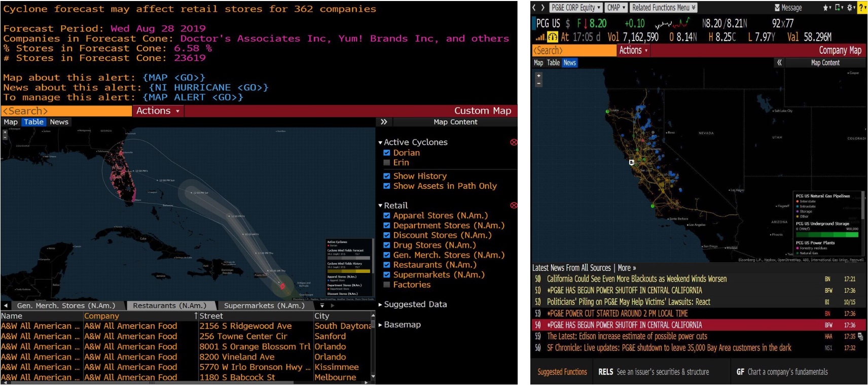Switch to Map tab in Custom Map window
The image size is (868, 385).
tap(11, 122)
